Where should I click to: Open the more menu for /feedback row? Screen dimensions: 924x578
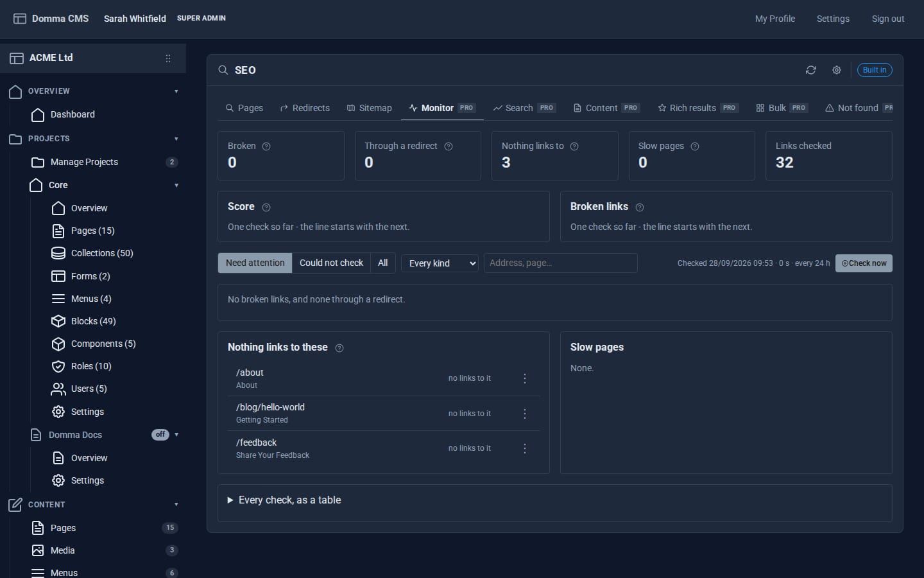tap(525, 449)
